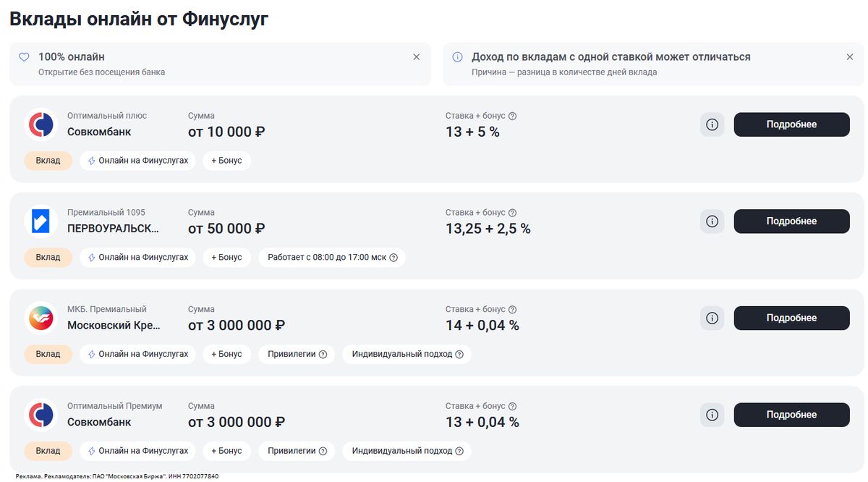Click the amount "от 50 000 ₽"

tap(226, 229)
